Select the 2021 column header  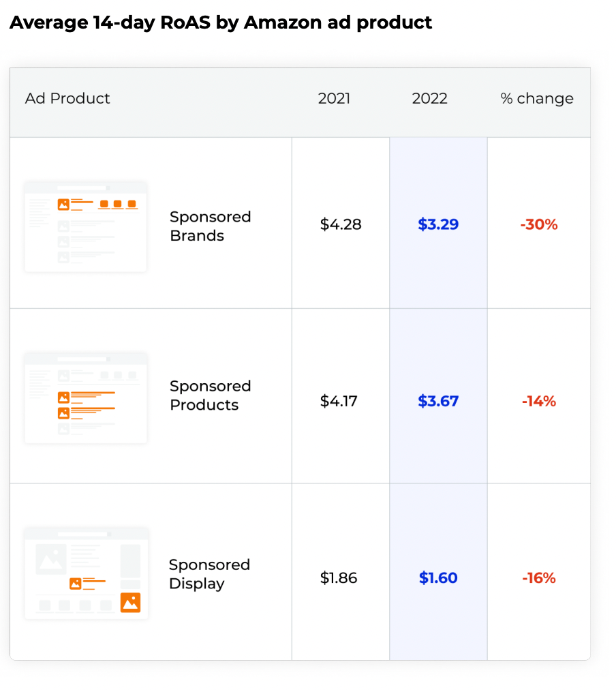point(334,98)
